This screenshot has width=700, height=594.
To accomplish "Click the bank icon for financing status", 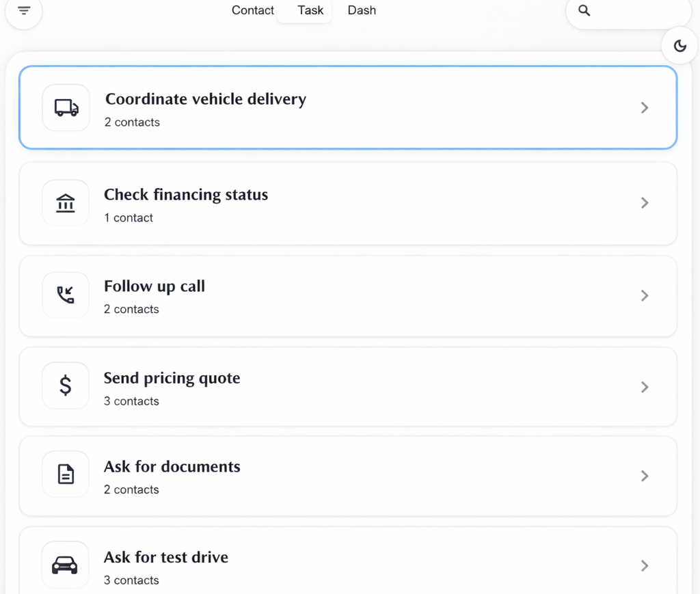I will tap(65, 203).
